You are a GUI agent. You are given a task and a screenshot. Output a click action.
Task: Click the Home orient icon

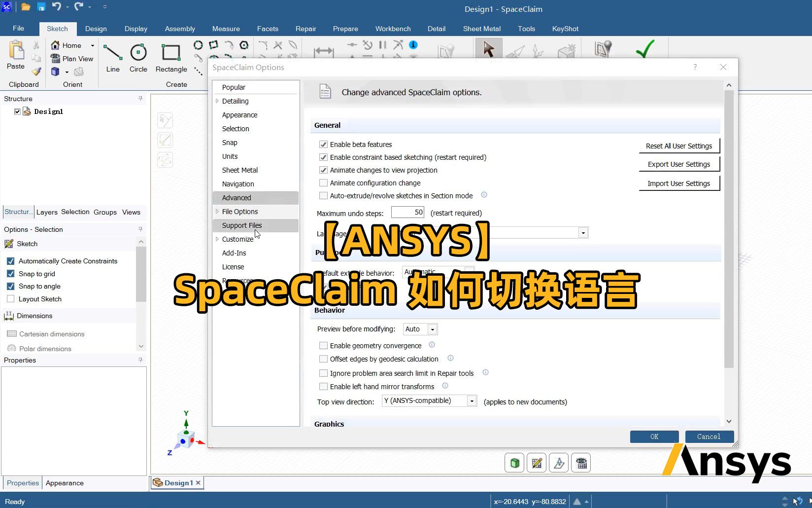pos(55,45)
